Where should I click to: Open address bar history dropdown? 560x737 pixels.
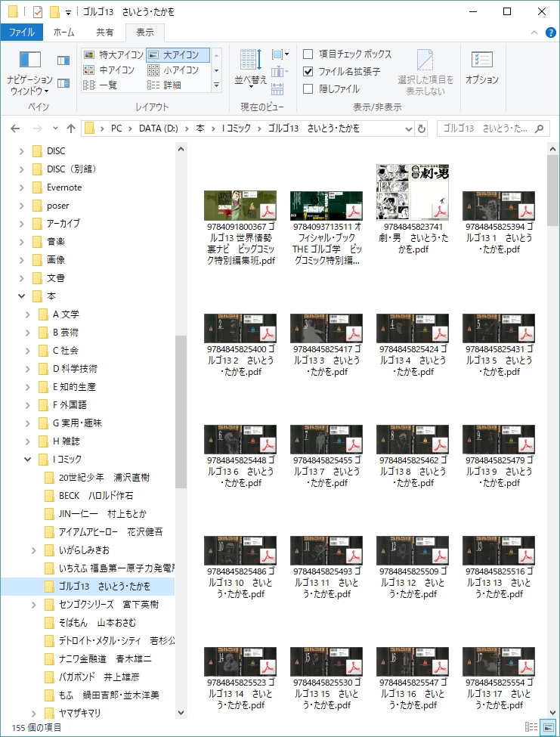[408, 129]
